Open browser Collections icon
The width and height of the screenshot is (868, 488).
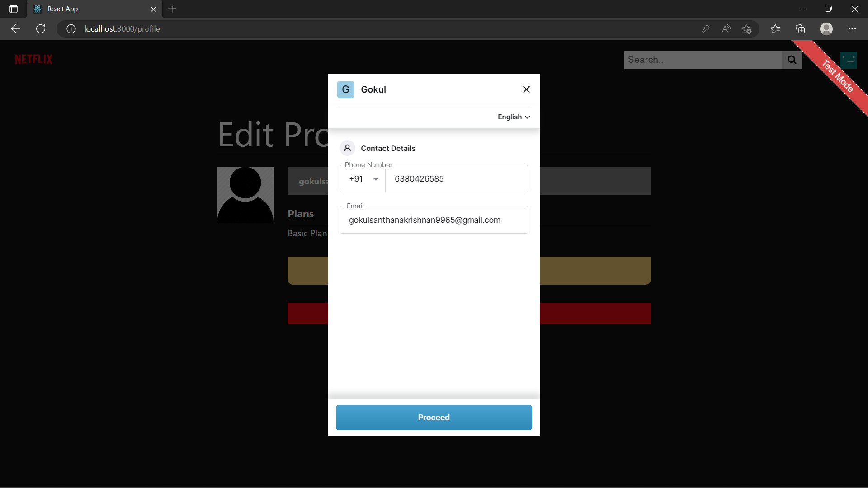coord(800,29)
